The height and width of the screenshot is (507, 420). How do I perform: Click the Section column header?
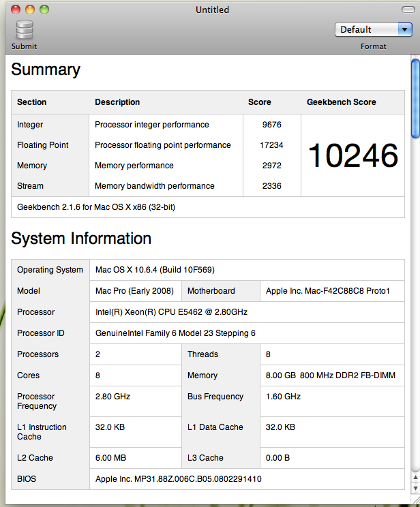tap(32, 102)
